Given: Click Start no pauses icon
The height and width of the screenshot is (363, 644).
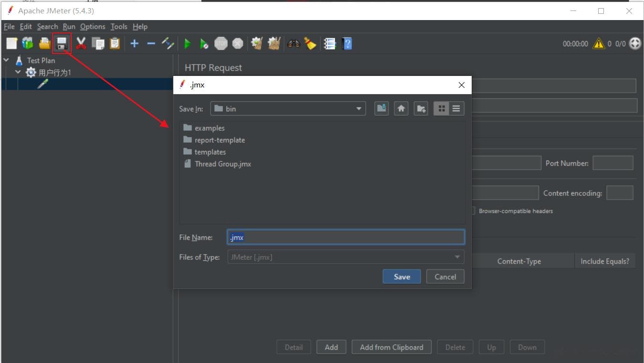Looking at the screenshot, I should [x=204, y=44].
